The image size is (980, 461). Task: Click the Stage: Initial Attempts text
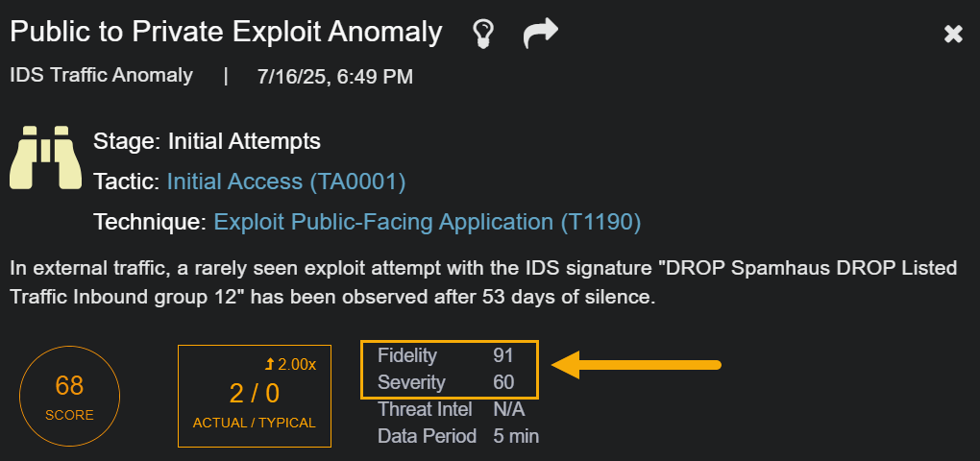click(207, 141)
